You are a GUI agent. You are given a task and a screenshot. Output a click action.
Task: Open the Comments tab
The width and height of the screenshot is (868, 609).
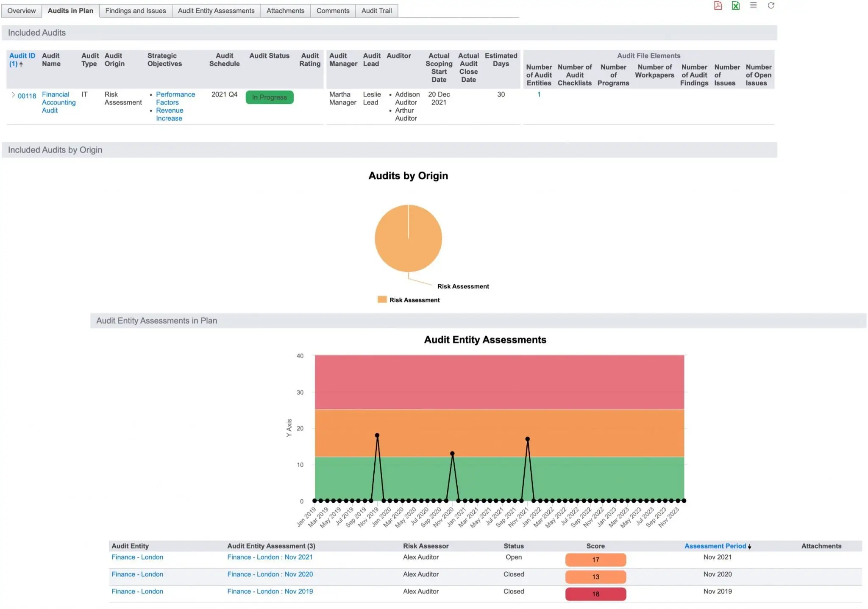click(333, 11)
